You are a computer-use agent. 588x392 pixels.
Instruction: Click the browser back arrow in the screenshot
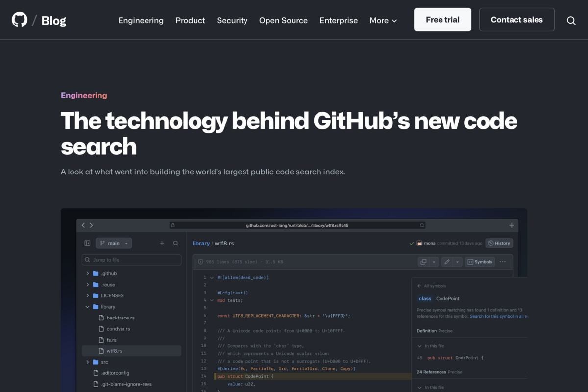[83, 225]
